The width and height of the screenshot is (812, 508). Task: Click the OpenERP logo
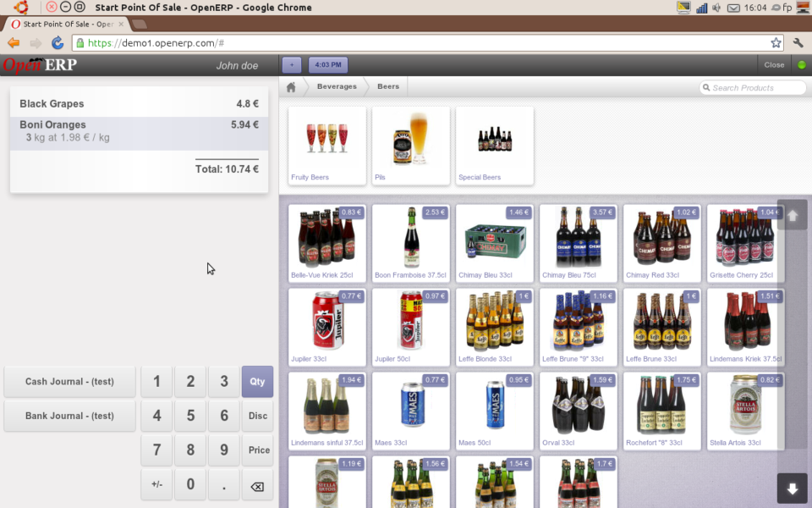pos(40,65)
